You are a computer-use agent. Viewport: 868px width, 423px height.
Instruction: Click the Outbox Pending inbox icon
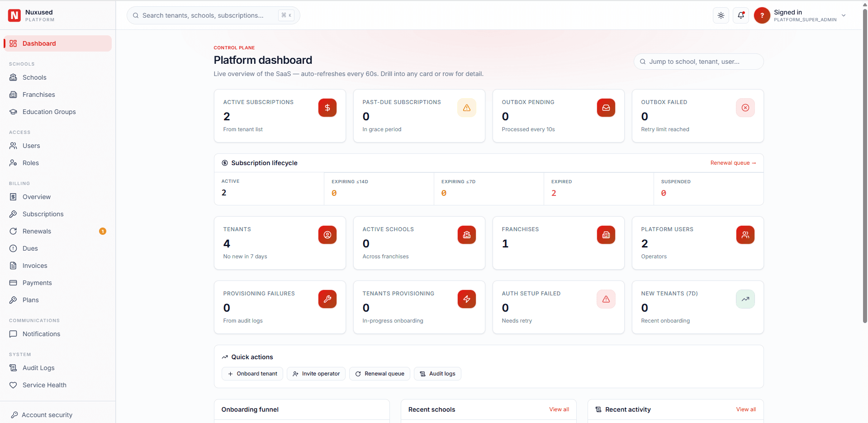tap(606, 108)
